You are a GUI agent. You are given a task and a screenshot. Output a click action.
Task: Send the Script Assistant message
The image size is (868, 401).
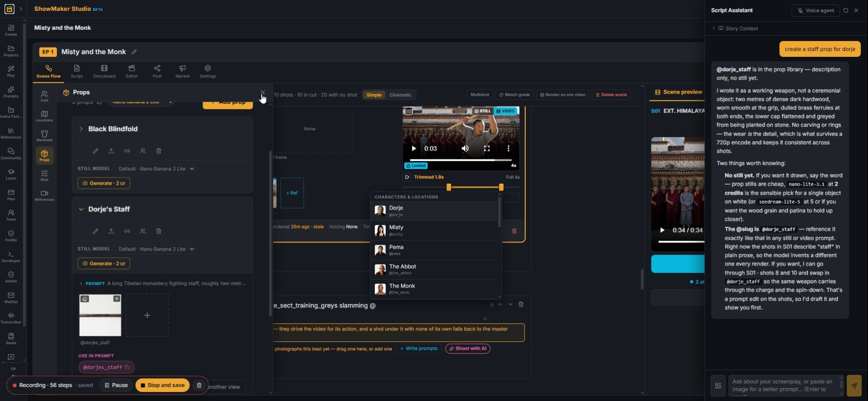click(x=854, y=386)
